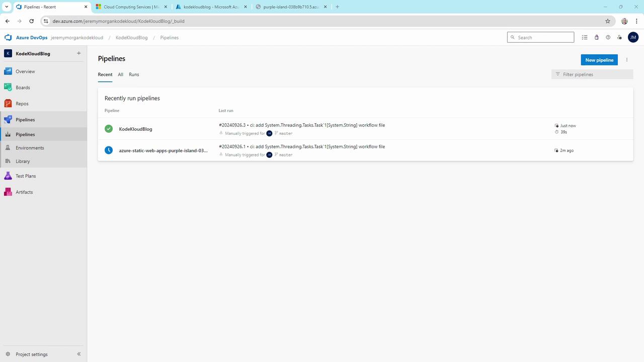The image size is (644, 362).
Task: Open Library under Pipelines
Action: click(x=23, y=161)
